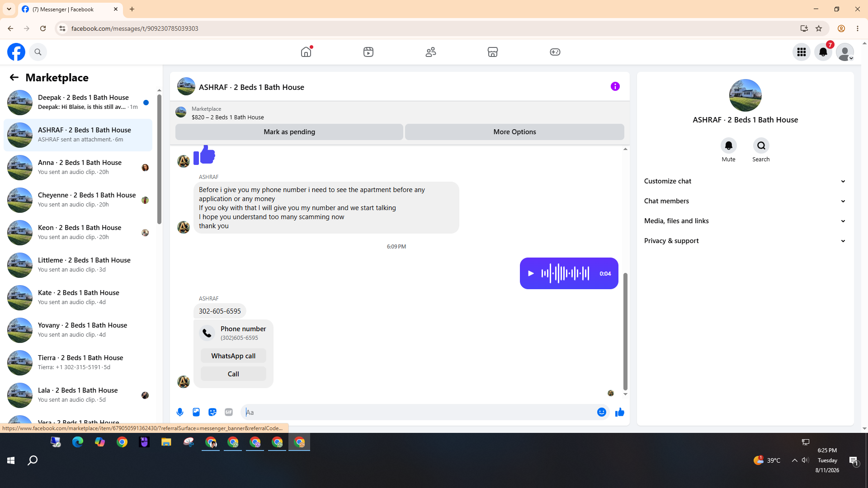Select the Messenger Facebook tab

pos(71,9)
